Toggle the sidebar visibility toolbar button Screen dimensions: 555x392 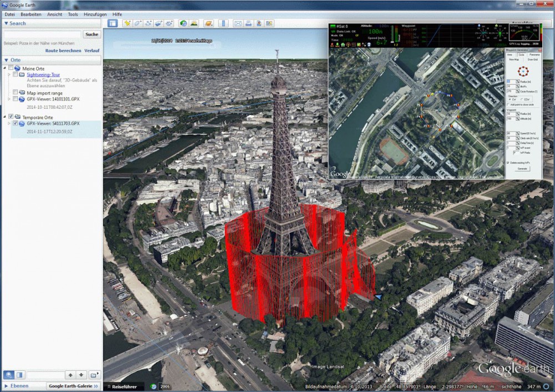tap(113, 23)
